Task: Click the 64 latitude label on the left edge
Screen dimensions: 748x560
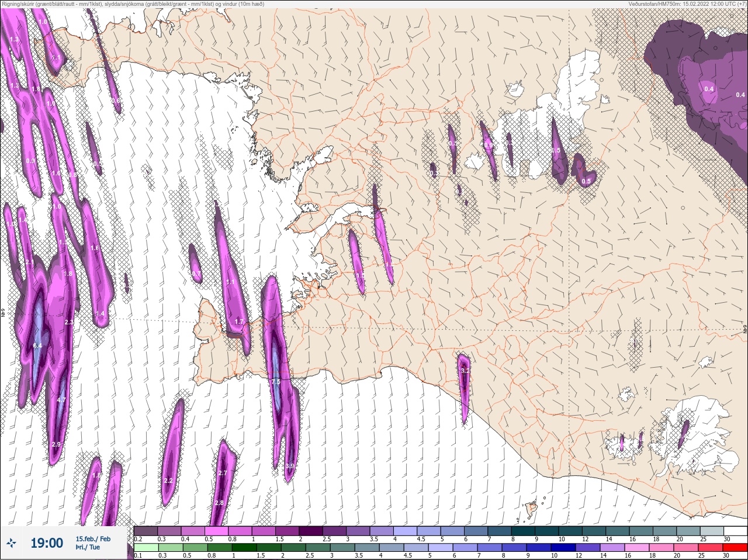Action: [x=3, y=313]
